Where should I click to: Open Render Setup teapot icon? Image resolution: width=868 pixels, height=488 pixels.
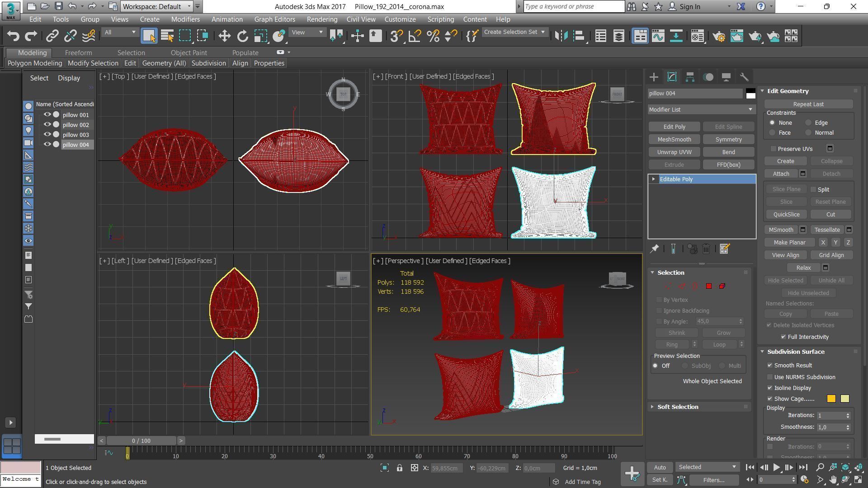(719, 36)
